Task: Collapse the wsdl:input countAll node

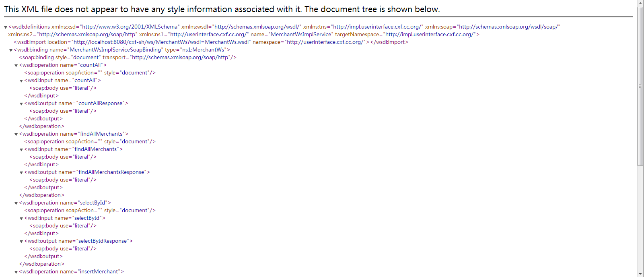Action: tap(21, 81)
